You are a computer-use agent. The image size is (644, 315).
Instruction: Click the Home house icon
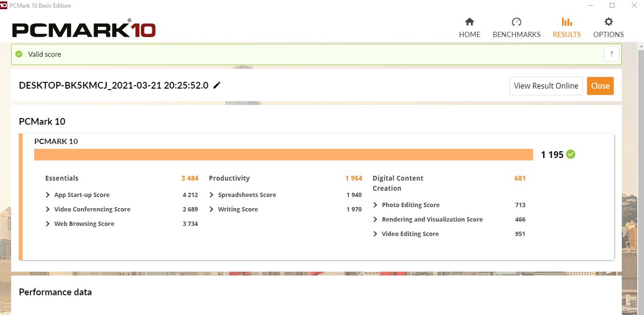[469, 22]
